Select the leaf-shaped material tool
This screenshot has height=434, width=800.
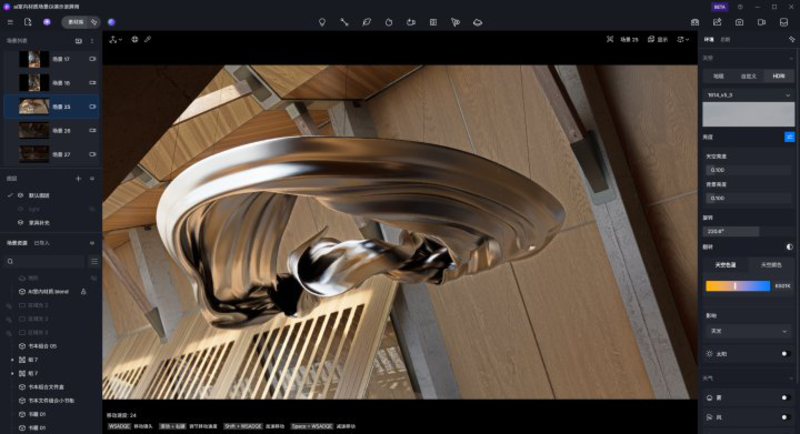click(366, 22)
